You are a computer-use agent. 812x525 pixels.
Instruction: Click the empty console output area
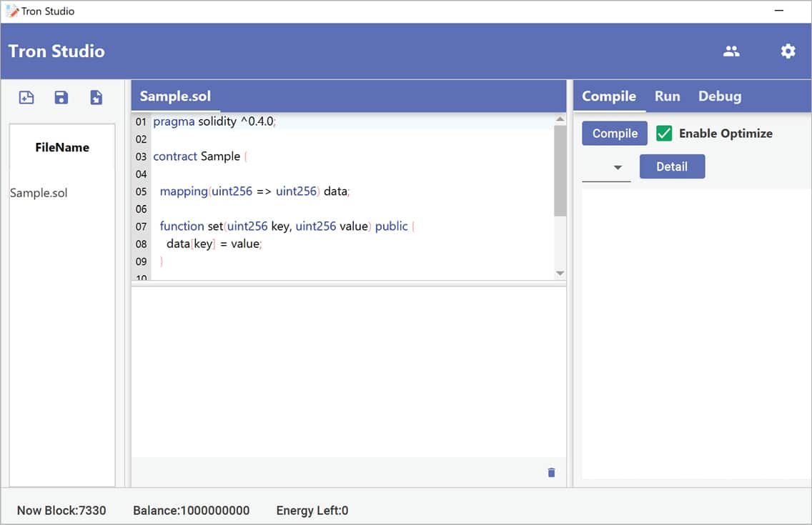coord(348,371)
